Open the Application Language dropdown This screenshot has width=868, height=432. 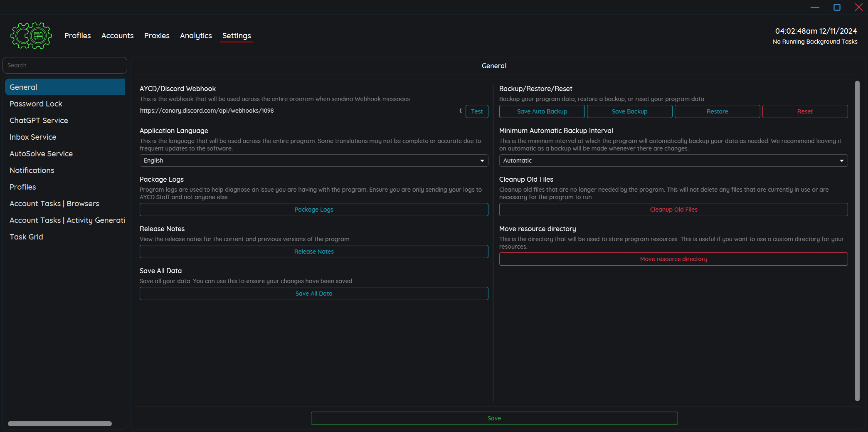313,160
